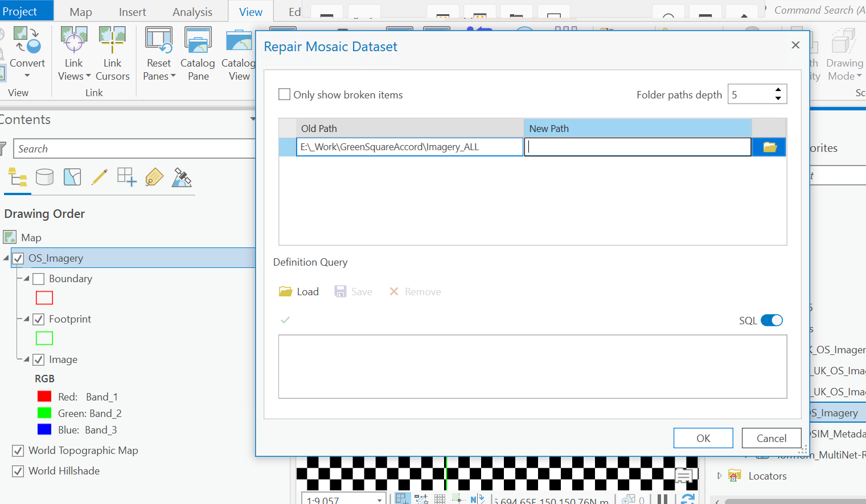Collapse the OS_Imagery layer group
This screenshot has width=866, height=504.
tap(6, 258)
